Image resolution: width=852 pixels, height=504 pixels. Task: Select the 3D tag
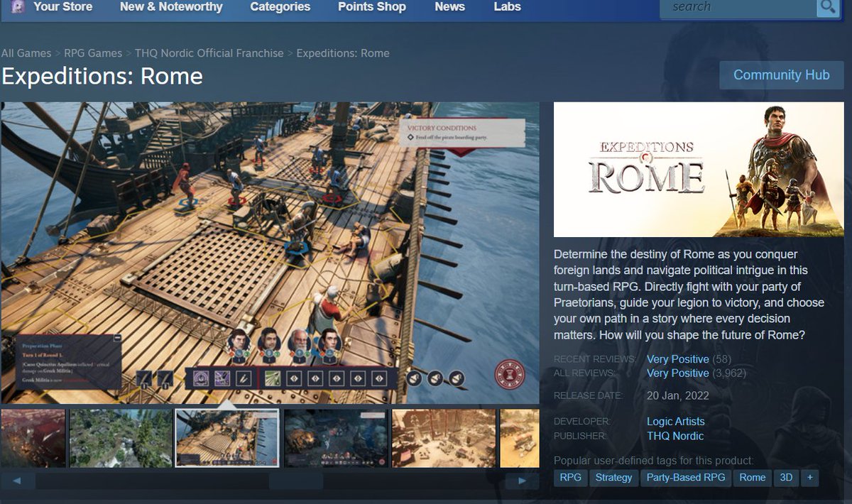click(x=786, y=478)
